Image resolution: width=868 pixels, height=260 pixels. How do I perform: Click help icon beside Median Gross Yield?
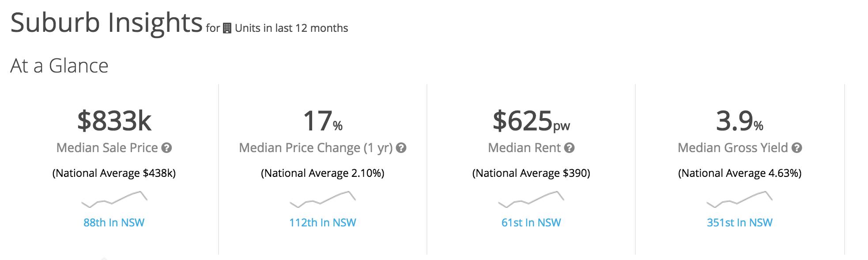coord(796,148)
